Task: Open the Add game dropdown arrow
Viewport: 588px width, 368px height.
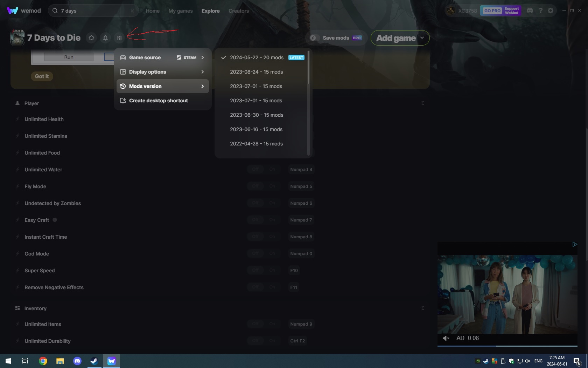Action: 422,38
